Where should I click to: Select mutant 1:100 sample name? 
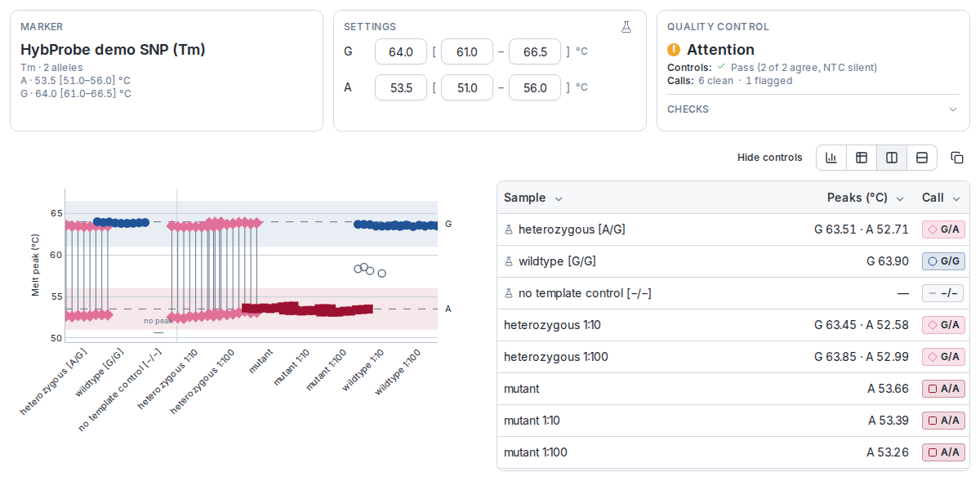click(536, 452)
